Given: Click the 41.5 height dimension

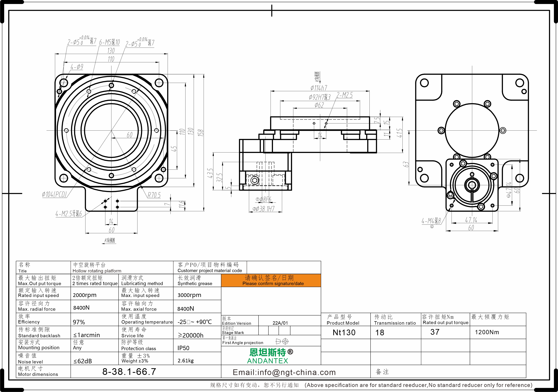Looking at the screenshot, I should (400, 133).
